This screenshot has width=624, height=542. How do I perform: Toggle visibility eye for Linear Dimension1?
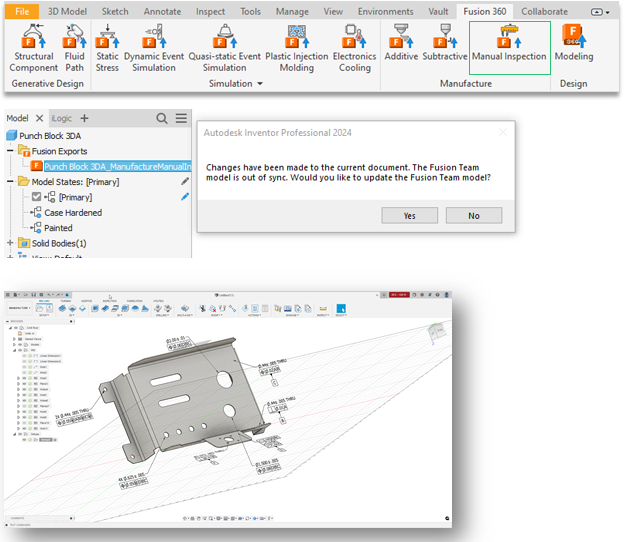[24, 356]
